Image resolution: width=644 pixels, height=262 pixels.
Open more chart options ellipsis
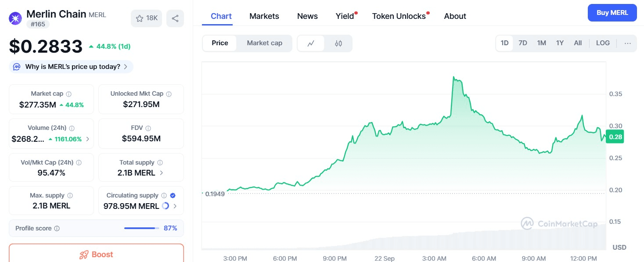[x=627, y=43]
